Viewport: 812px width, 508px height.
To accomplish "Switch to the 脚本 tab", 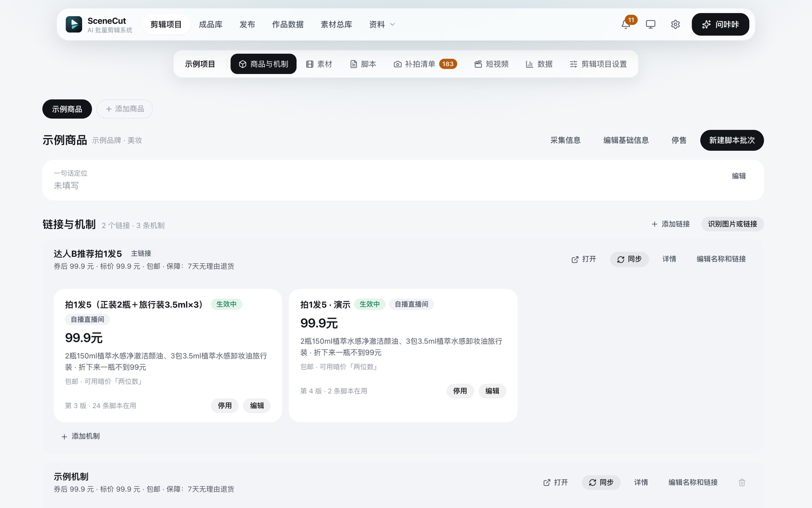I will click(x=363, y=64).
